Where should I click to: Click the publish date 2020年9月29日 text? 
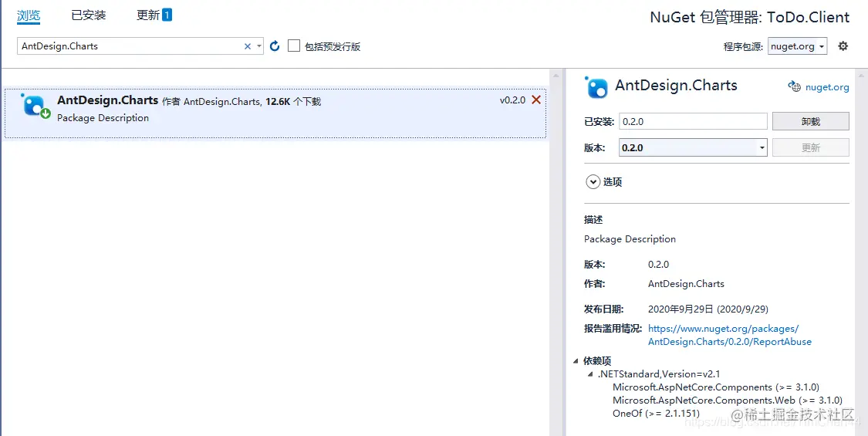point(708,309)
